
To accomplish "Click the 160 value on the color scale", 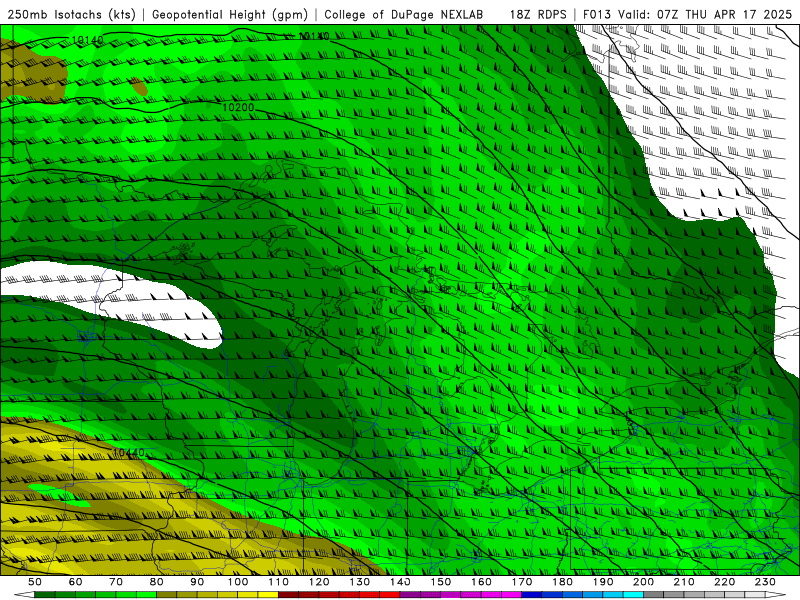I will (x=481, y=582).
